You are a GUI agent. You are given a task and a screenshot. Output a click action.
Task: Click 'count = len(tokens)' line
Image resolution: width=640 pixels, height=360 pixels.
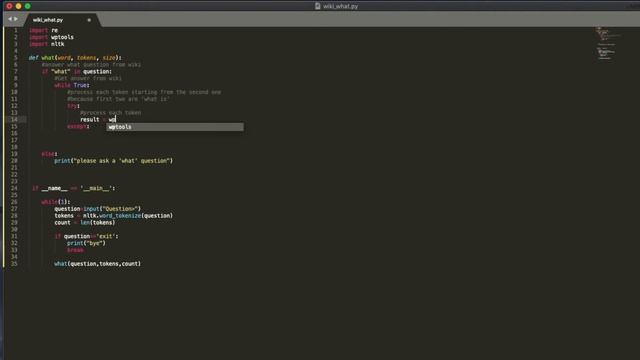(x=84, y=222)
